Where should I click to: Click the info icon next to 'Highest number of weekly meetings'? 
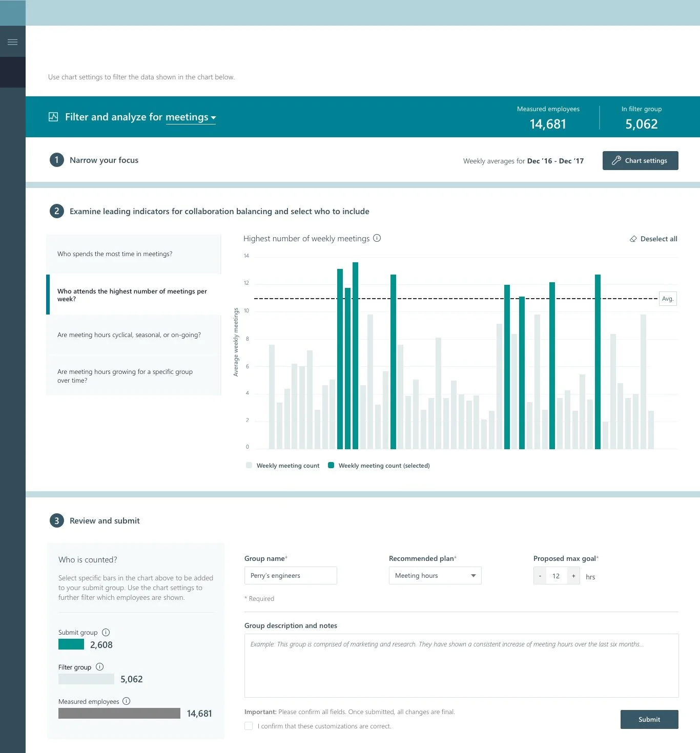point(377,238)
